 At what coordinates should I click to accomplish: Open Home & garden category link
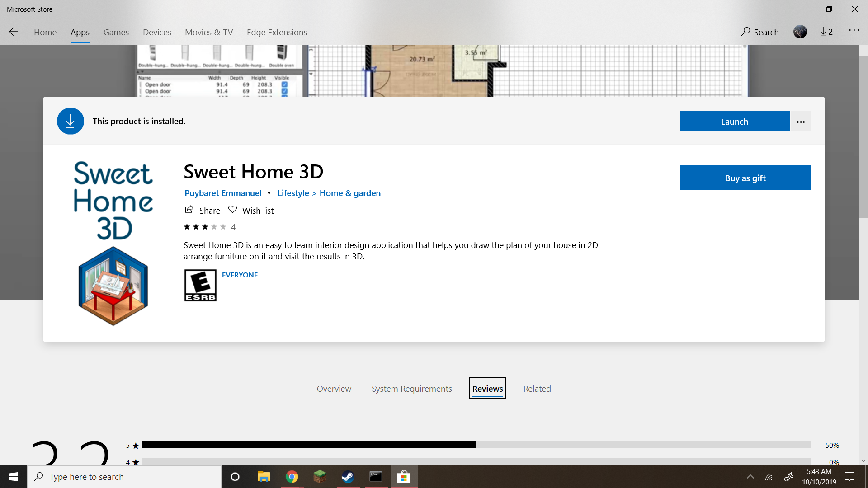point(350,193)
